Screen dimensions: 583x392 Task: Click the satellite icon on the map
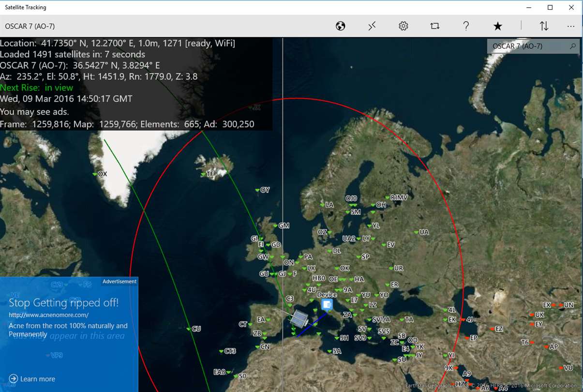tap(299, 318)
